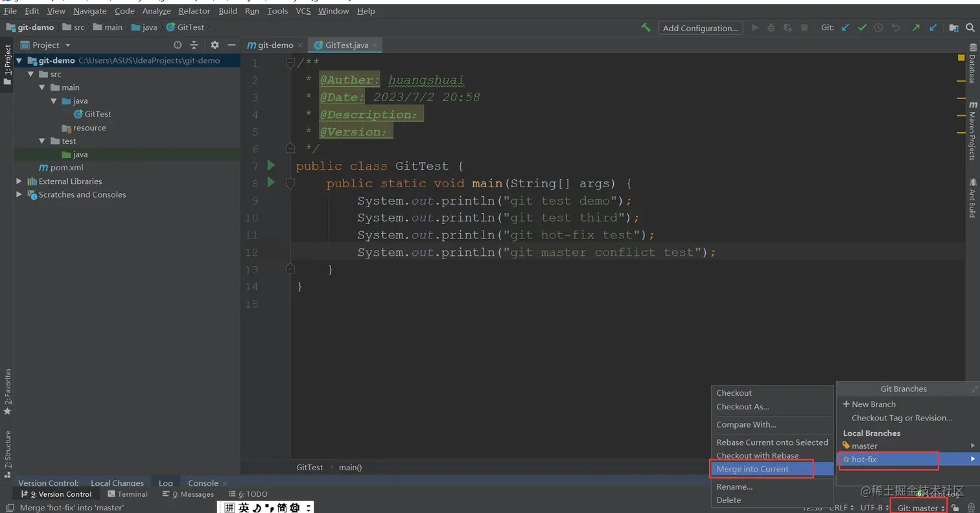Screen dimensions: 980x513
Task: Choose Delete in branch menu
Action: click(x=772, y=500)
